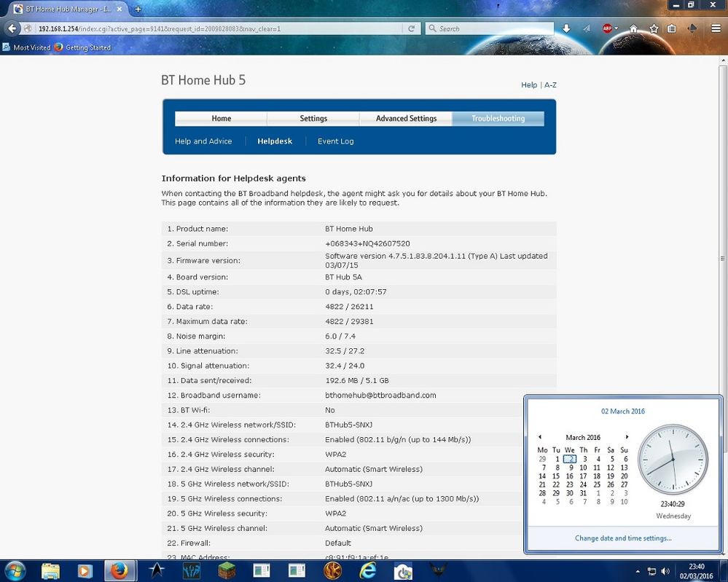
Task: Click the March 2016 calendar header
Action: 583,437
